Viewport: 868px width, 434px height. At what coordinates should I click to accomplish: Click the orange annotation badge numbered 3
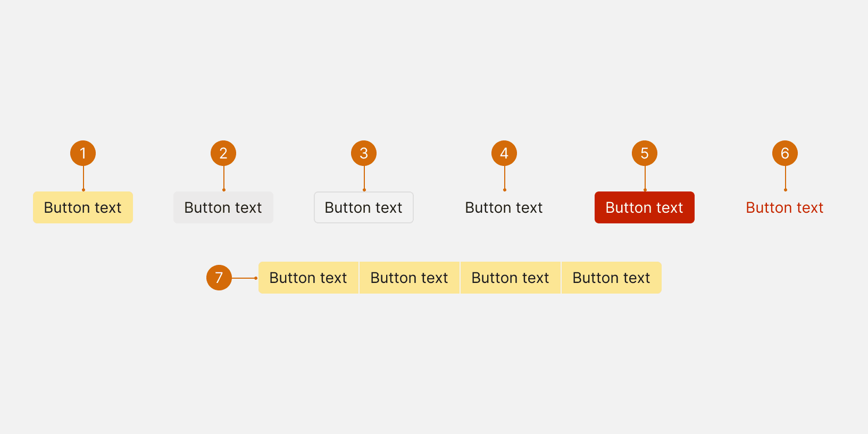point(364,153)
